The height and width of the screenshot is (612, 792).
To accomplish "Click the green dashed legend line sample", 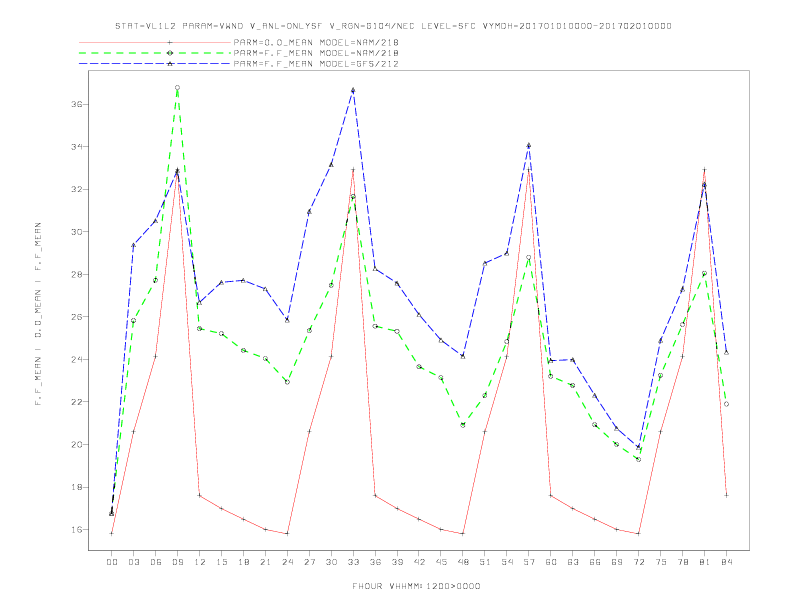I will 155,53.
